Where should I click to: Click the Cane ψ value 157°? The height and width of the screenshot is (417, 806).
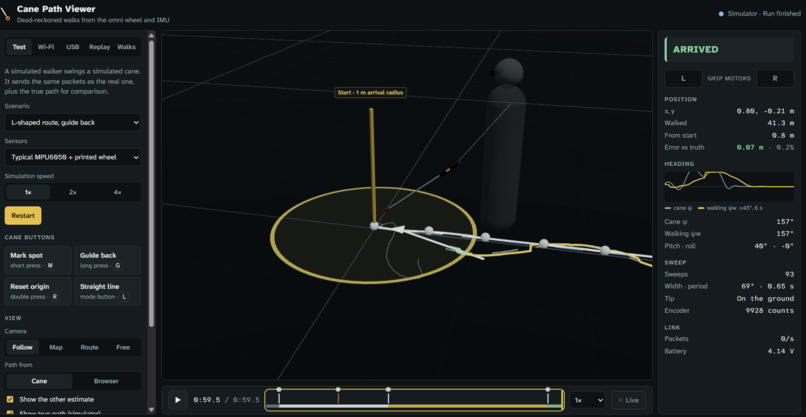tap(785, 222)
